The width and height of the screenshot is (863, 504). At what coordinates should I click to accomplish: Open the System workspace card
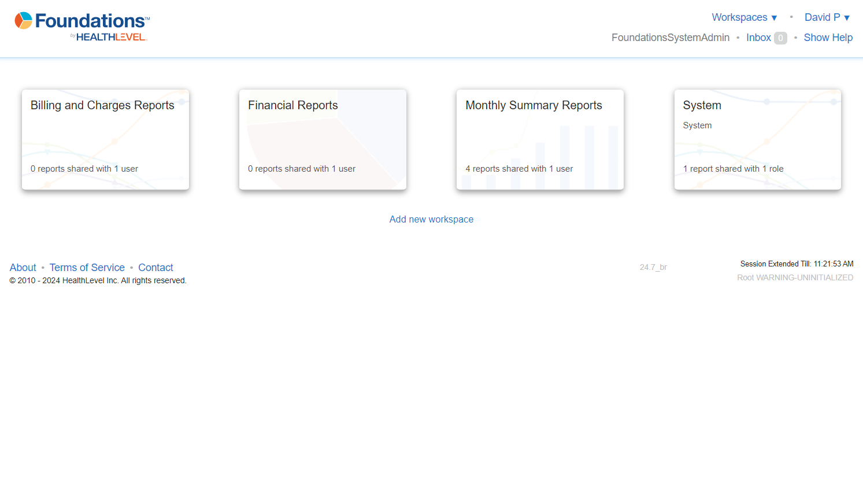coord(757,139)
